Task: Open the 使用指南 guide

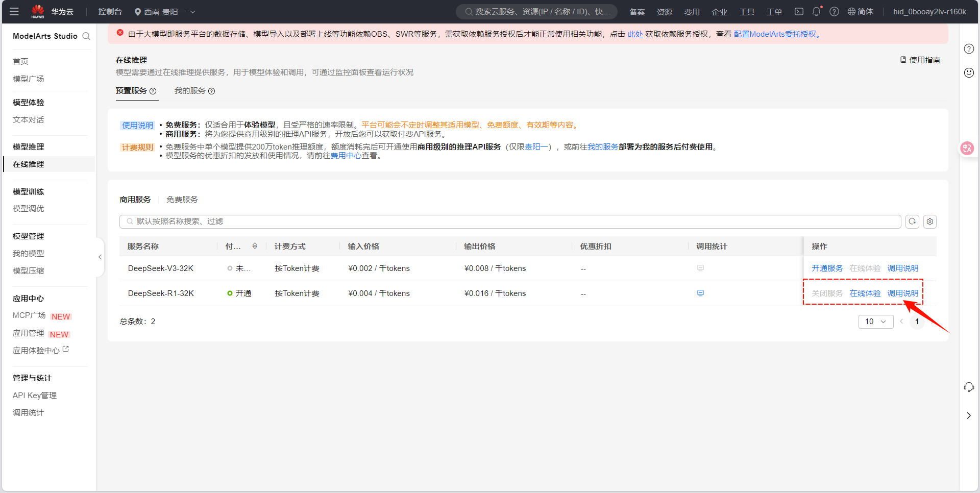Action: (920, 60)
